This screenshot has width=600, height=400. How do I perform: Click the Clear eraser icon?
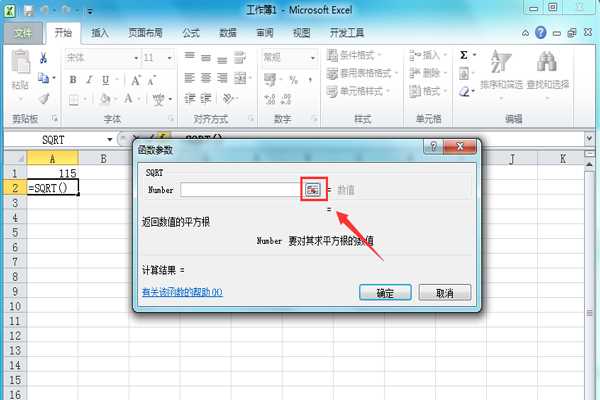(465, 91)
